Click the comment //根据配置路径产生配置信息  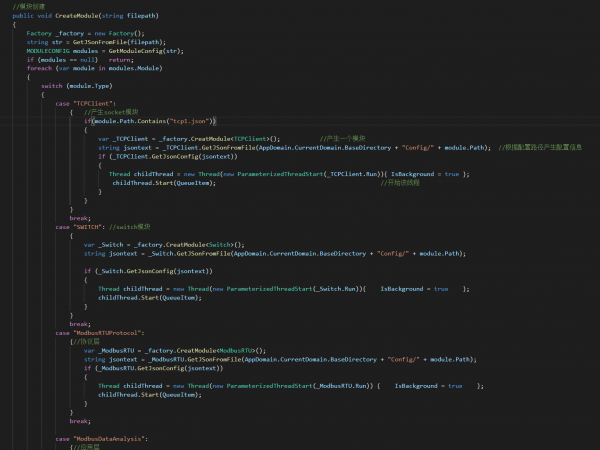pyautogui.click(x=540, y=147)
